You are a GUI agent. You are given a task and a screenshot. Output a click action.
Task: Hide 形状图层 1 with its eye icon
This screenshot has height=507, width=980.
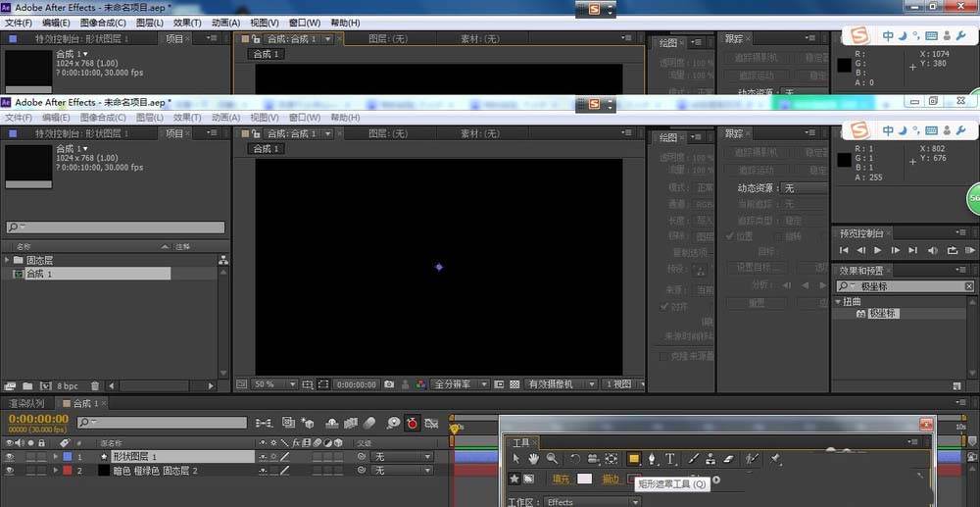(x=10, y=457)
